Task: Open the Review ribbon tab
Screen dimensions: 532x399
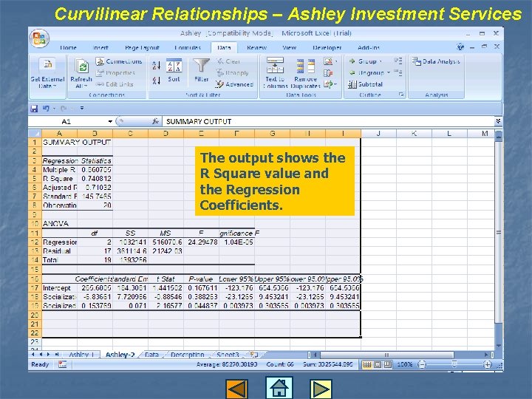Action: click(x=256, y=48)
